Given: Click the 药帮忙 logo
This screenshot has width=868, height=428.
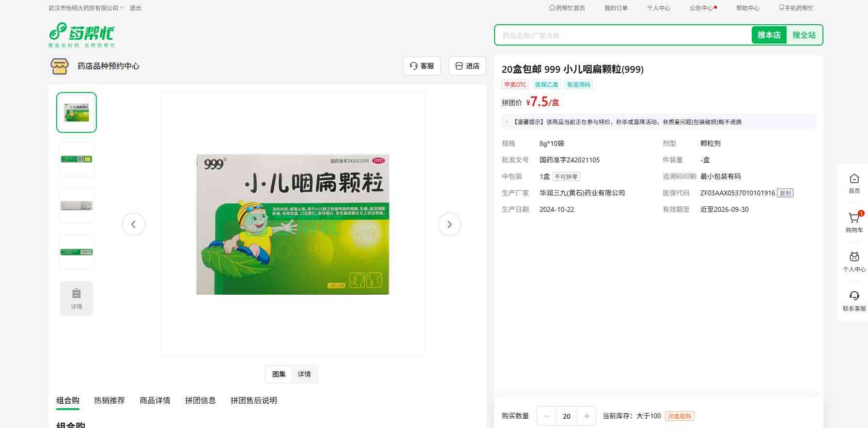Looking at the screenshot, I should pos(81,35).
